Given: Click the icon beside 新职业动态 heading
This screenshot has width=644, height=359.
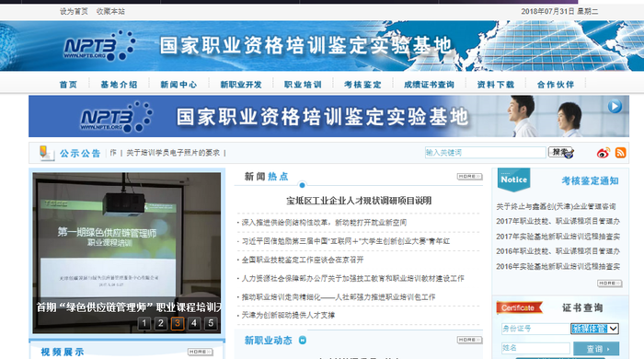Looking at the screenshot, I should click(303, 340).
